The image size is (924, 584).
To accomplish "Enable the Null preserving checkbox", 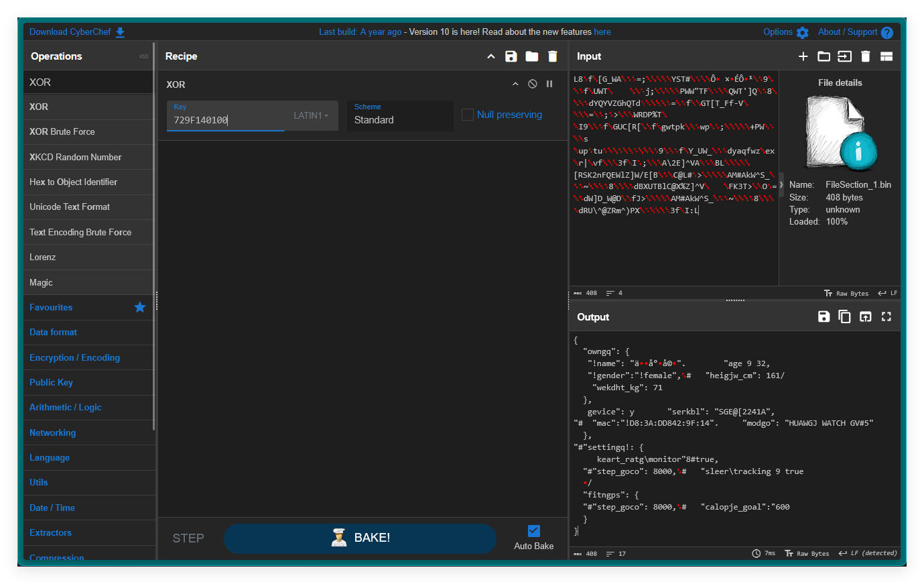I will point(468,115).
